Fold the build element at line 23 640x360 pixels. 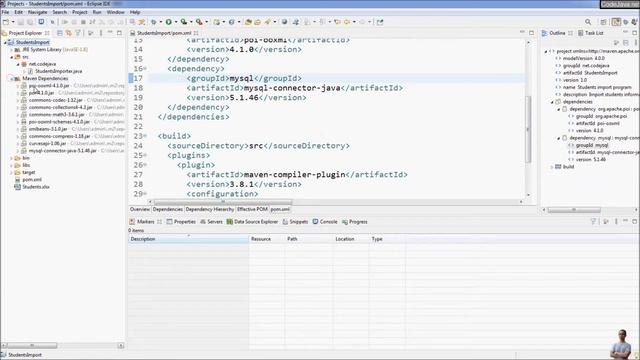click(x=146, y=136)
